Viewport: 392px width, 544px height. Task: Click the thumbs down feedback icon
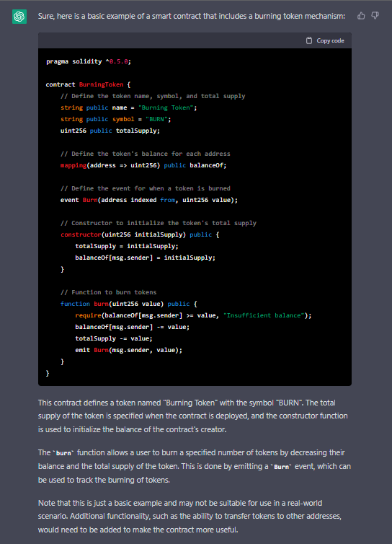tap(375, 16)
